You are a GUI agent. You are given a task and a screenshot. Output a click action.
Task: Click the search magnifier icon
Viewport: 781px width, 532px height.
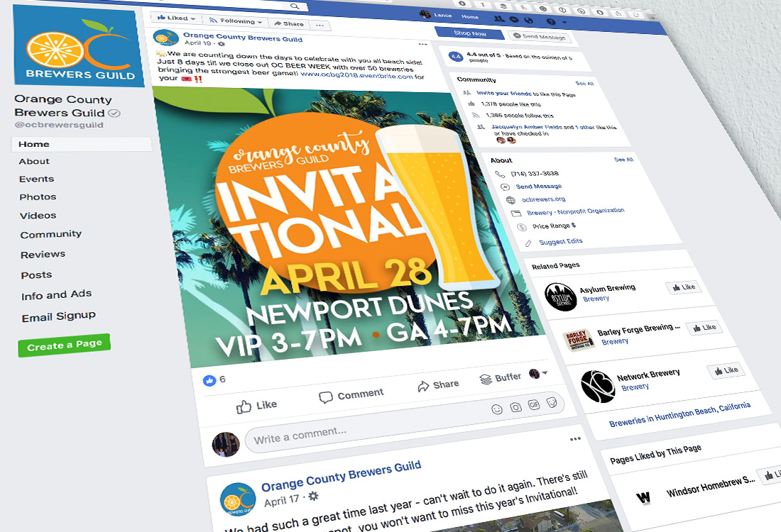295,6
